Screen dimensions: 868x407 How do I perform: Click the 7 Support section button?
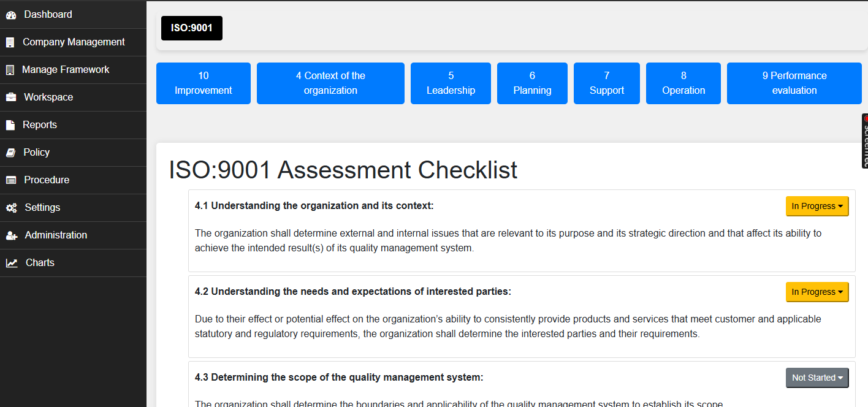tap(606, 83)
